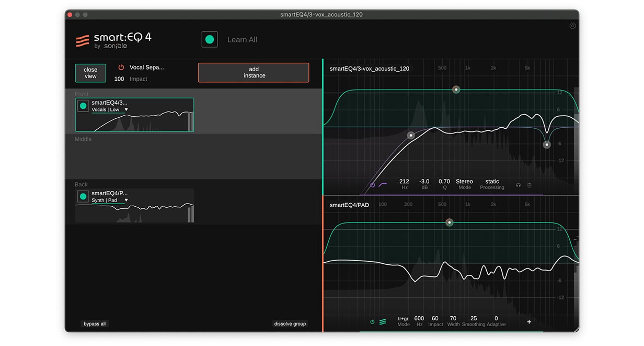Toggle the learn button on smartEQ4/3... vocal instance
Viewport: 644px width, 346px height.
tap(83, 106)
